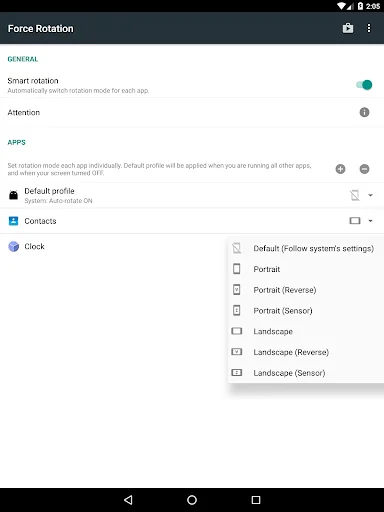Viewport: 384px width, 512px height.
Task: Tap the Android home circle button
Action: click(x=192, y=500)
